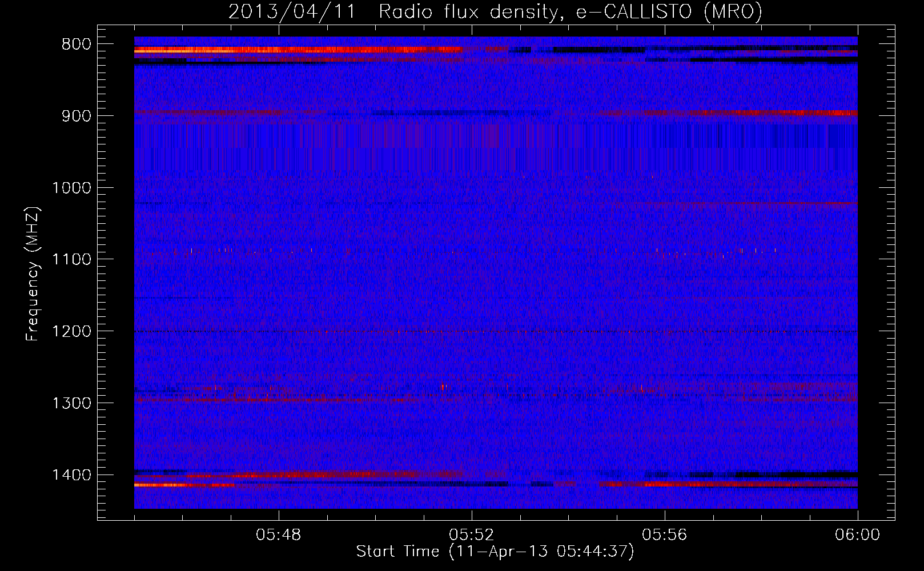The height and width of the screenshot is (571, 924).
Task: Select the 1300 frequency axis label
Action: click(x=71, y=403)
